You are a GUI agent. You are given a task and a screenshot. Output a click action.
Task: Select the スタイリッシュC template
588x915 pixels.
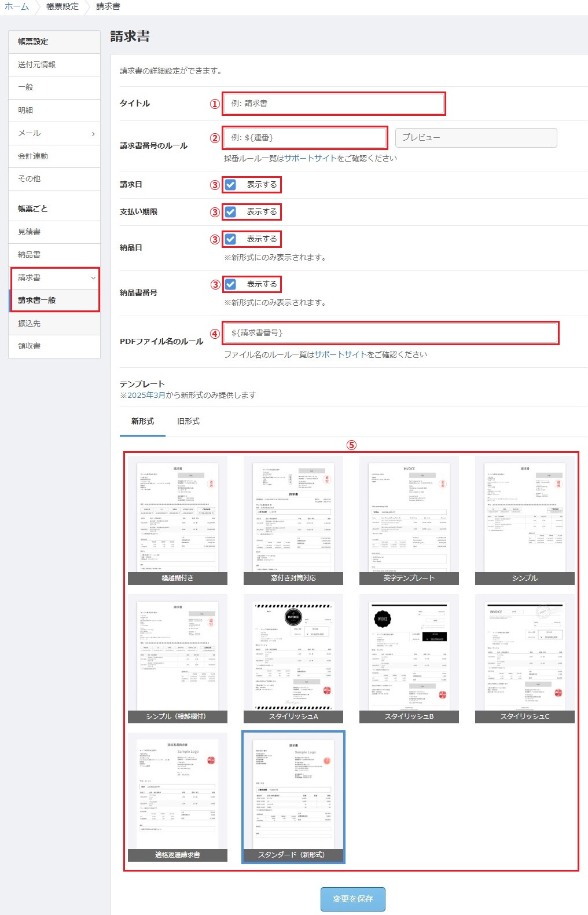[x=525, y=657]
